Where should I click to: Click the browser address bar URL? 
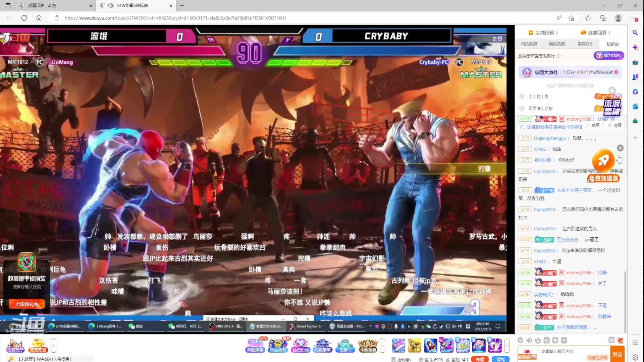click(175, 18)
